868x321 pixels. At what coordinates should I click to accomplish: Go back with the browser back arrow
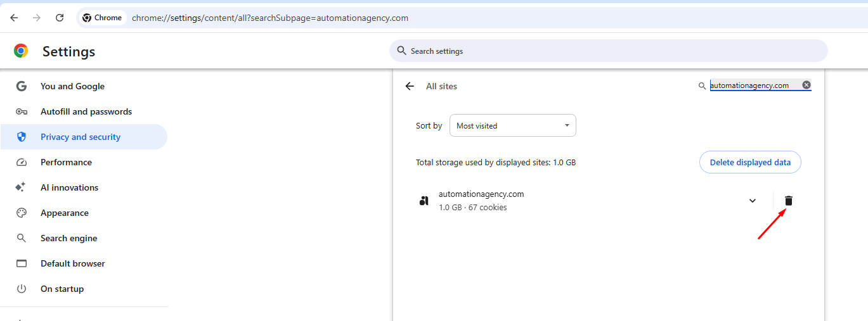(x=14, y=18)
